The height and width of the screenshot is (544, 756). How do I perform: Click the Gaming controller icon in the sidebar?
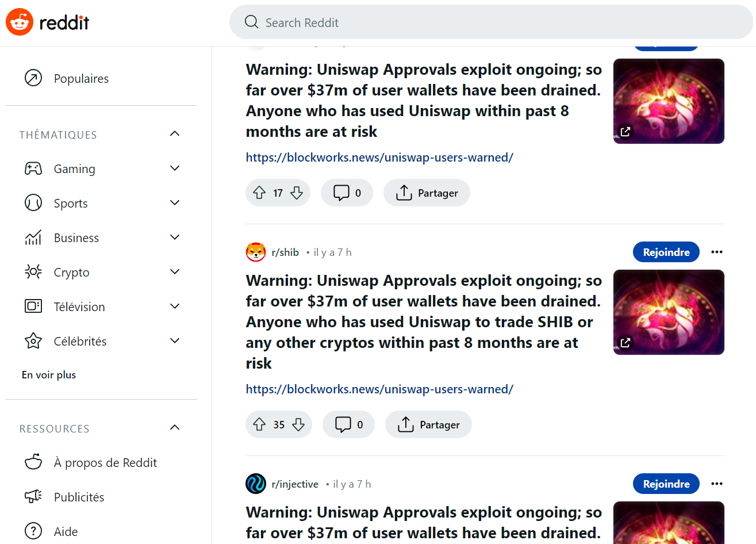coord(33,168)
